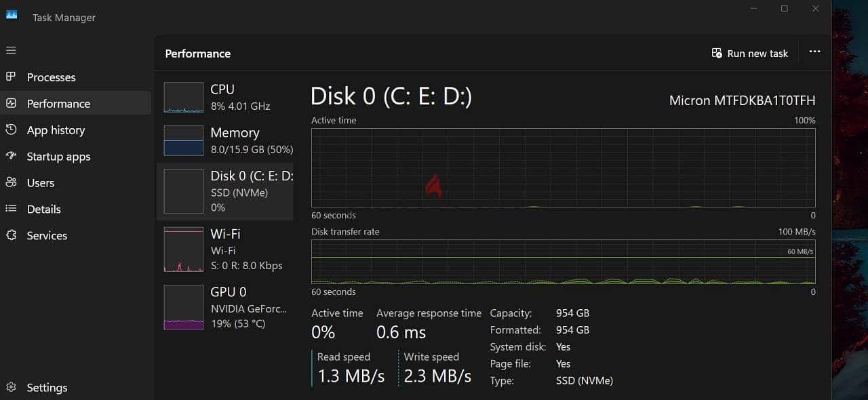Click the hamburger navigation menu icon
Screen dimensions: 868x400
[x=11, y=50]
